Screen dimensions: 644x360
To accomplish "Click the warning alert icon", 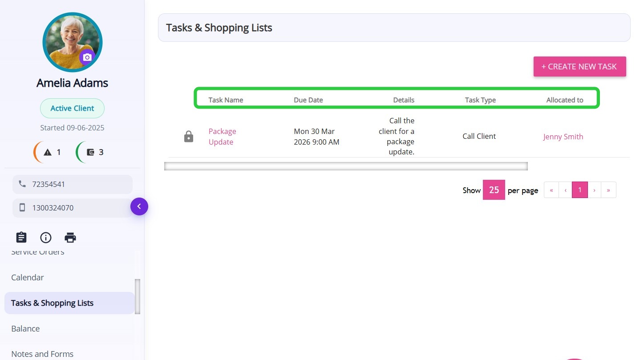I will (48, 152).
